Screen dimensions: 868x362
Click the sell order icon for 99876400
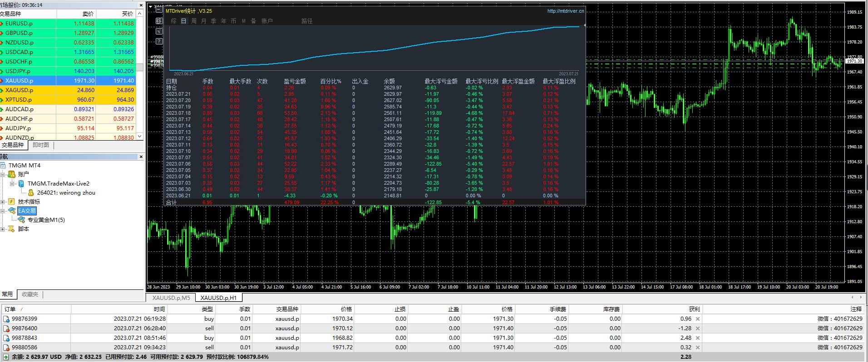point(6,328)
